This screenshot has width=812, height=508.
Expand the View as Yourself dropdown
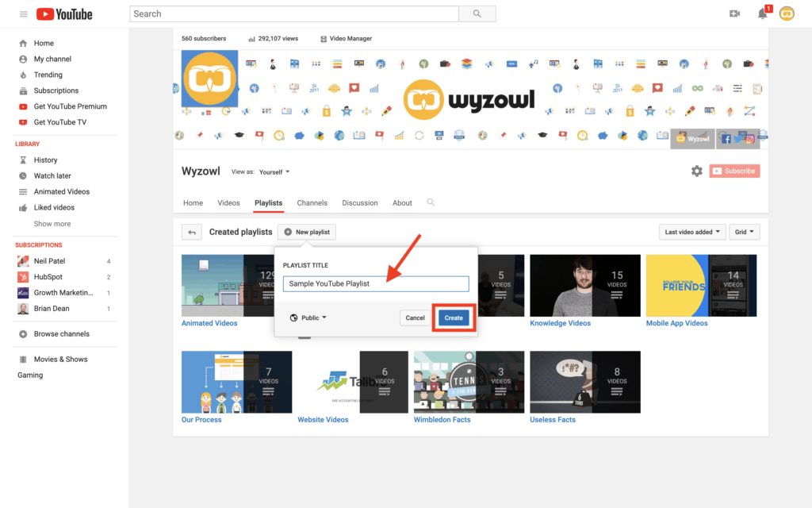click(274, 172)
